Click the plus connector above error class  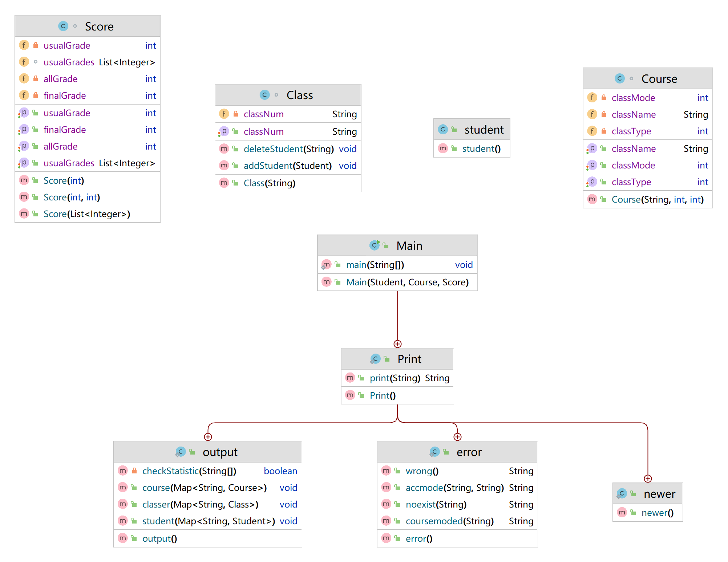(x=457, y=437)
